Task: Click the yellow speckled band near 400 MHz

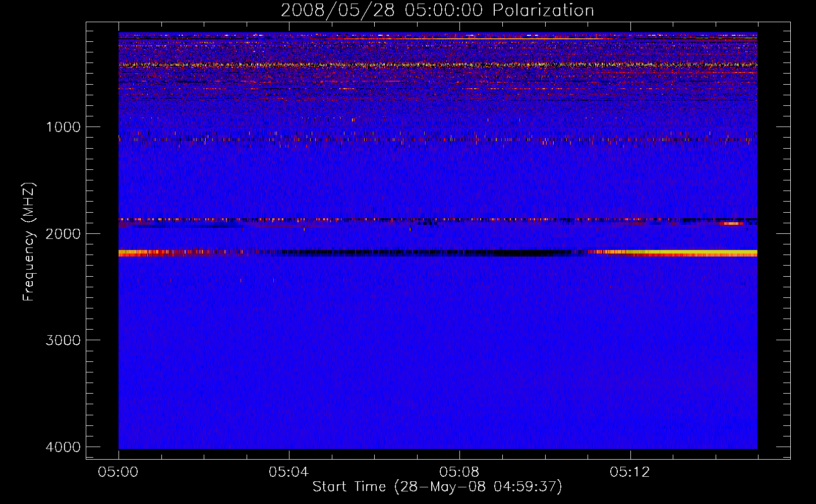Action: point(438,65)
